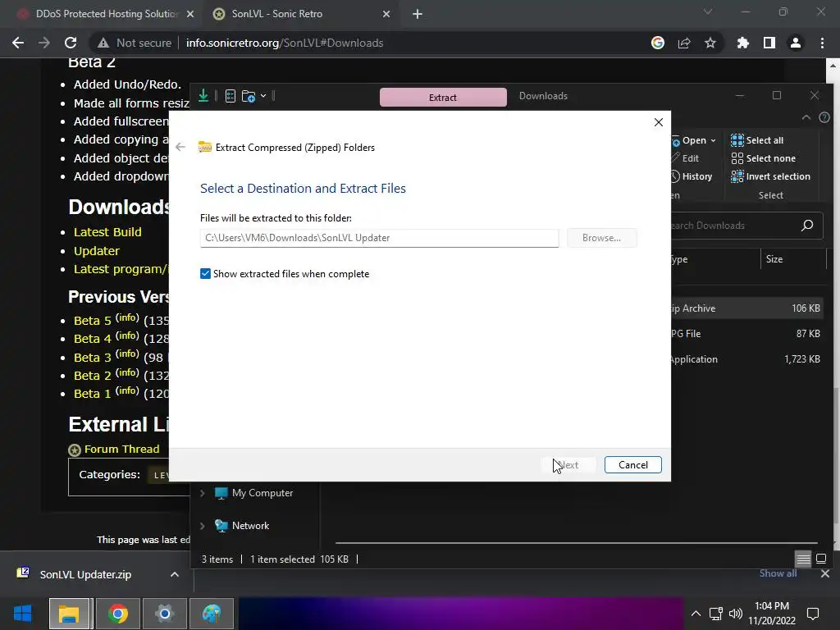Click the Browse... button

[x=601, y=238]
